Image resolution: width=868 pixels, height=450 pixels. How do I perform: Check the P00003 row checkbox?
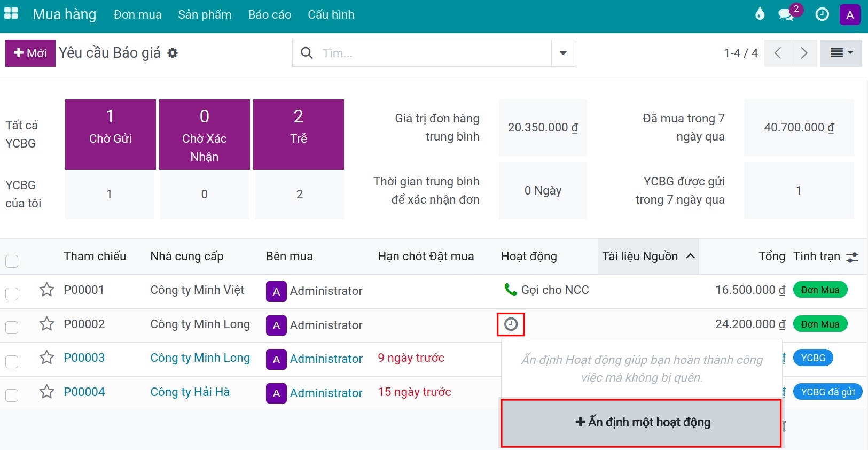(12, 361)
